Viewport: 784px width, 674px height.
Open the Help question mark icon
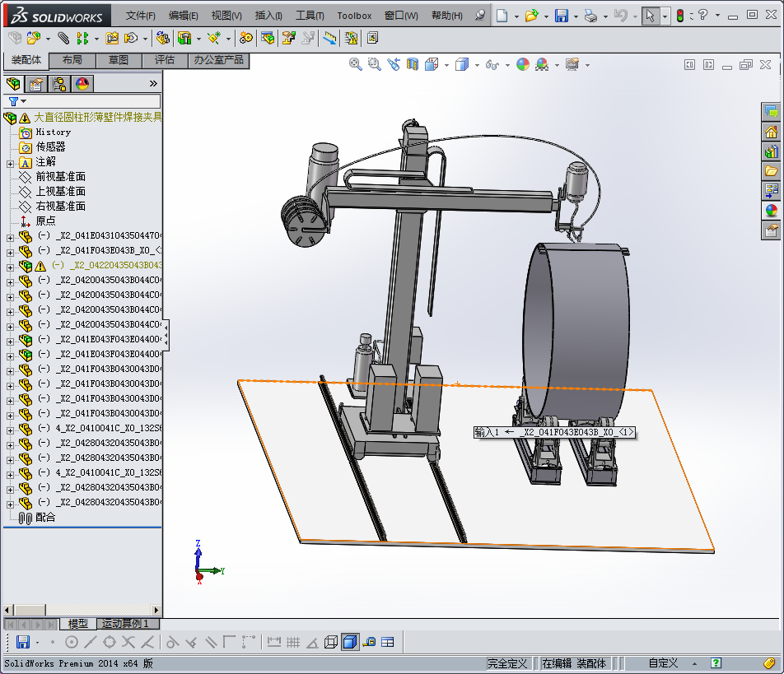point(703,16)
